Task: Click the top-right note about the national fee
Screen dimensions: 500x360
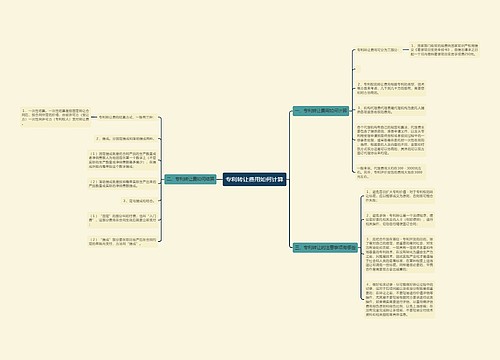Action: tap(444, 50)
